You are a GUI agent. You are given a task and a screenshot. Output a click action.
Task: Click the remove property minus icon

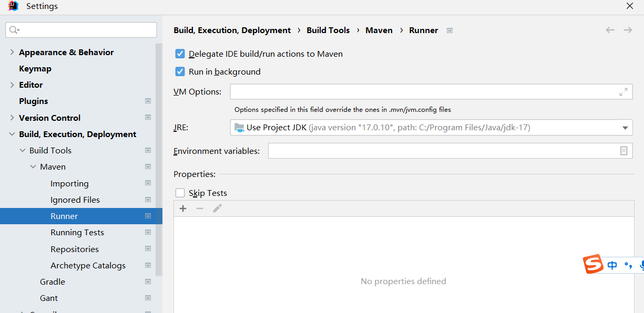point(200,208)
